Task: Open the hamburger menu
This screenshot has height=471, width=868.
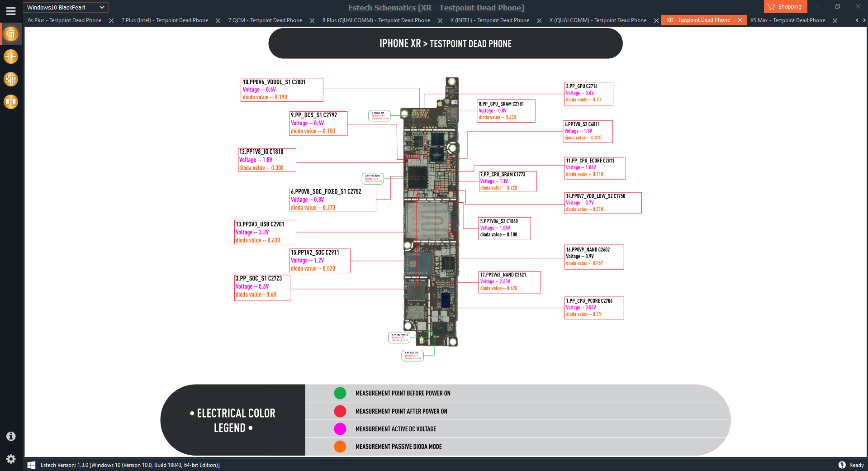Action: [x=11, y=11]
